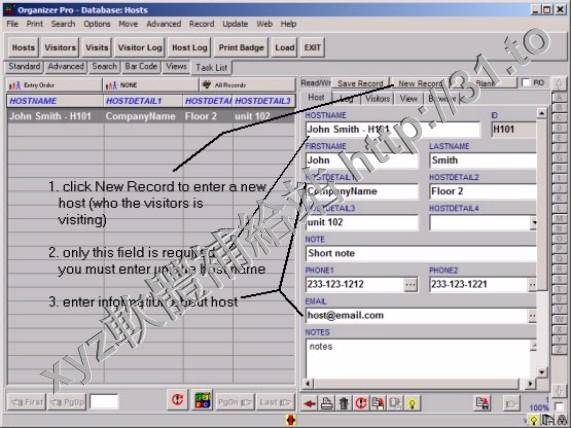Click the Save Record button
The width and height of the screenshot is (571, 428).
[360, 84]
